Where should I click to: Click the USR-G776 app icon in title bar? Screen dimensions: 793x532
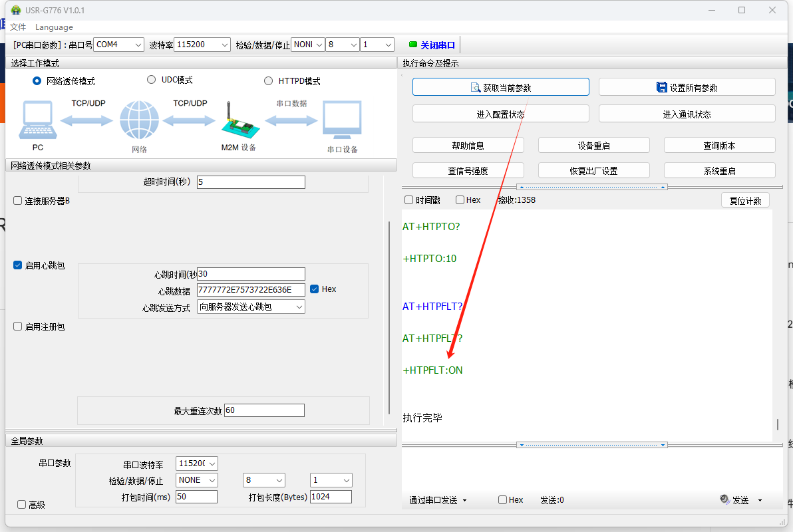click(16, 10)
